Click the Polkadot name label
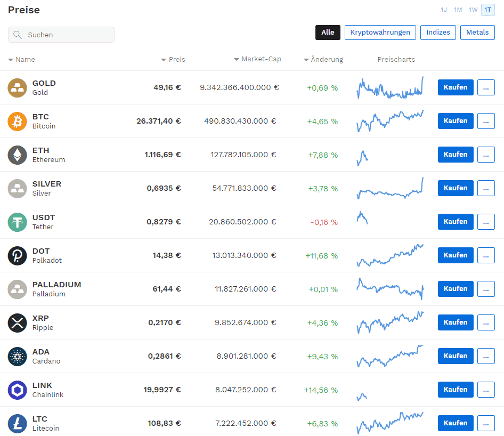504x436 pixels. click(x=47, y=261)
